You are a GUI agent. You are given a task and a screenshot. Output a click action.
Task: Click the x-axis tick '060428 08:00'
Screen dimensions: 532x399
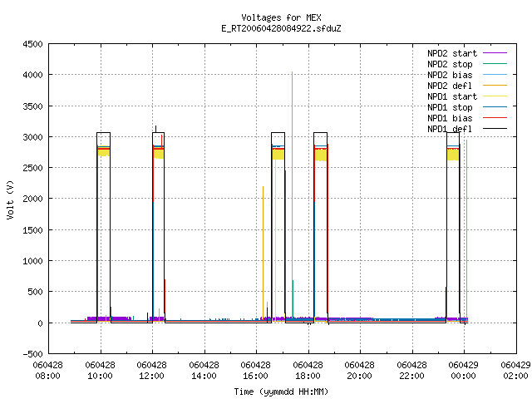point(48,371)
